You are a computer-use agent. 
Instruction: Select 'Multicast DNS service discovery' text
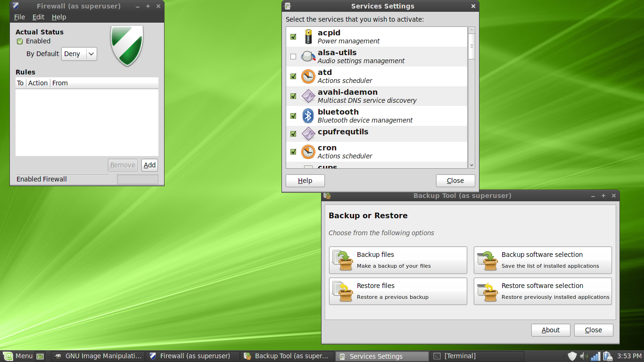(x=367, y=100)
